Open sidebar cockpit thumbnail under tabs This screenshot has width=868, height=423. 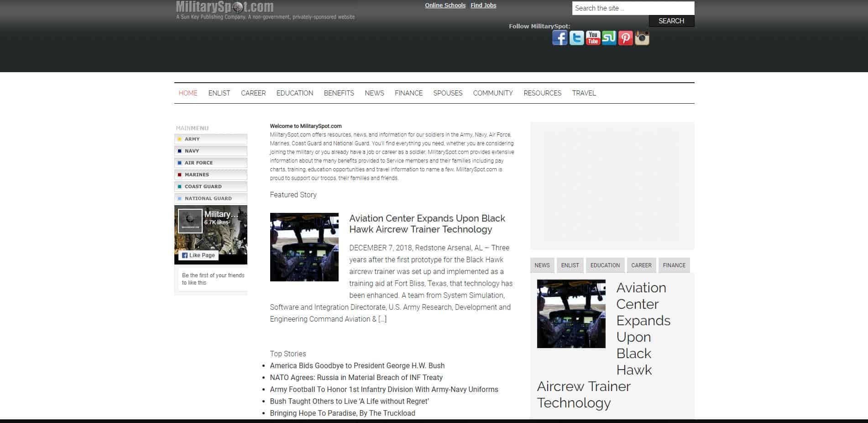tap(571, 314)
